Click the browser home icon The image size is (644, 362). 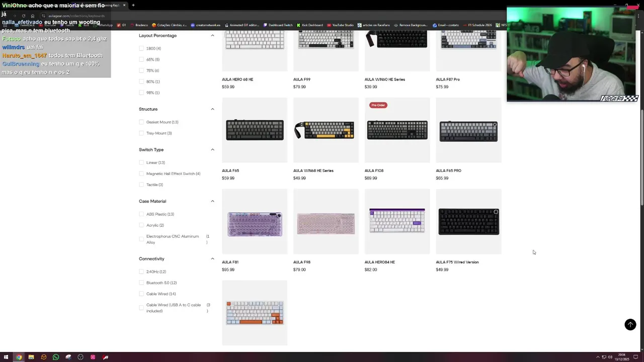coord(33,16)
